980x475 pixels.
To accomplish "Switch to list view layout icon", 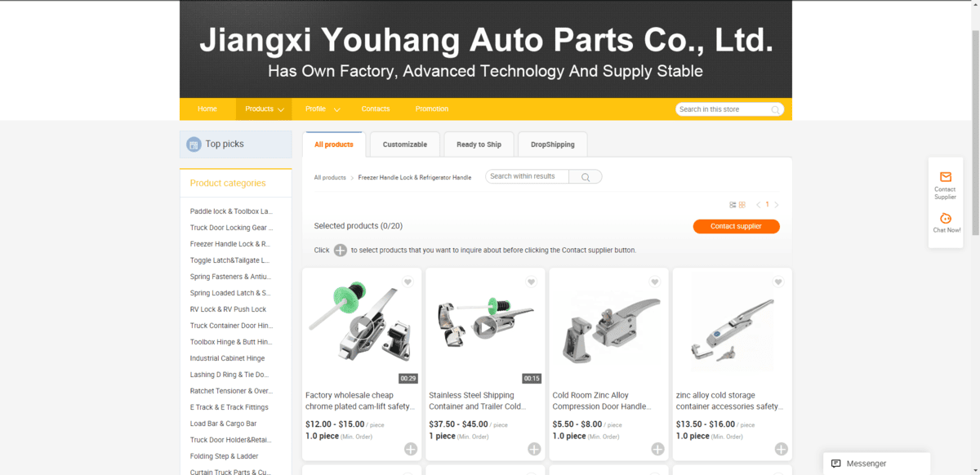I will pyautogui.click(x=733, y=205).
